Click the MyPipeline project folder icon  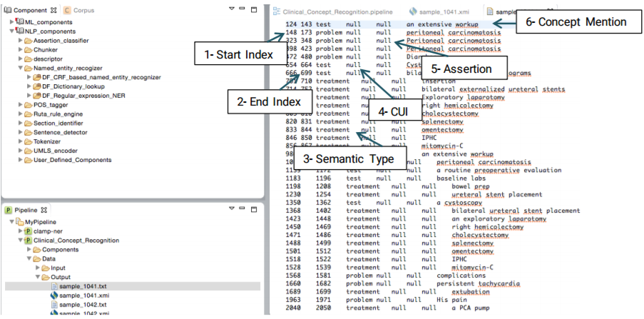pyautogui.click(x=19, y=222)
